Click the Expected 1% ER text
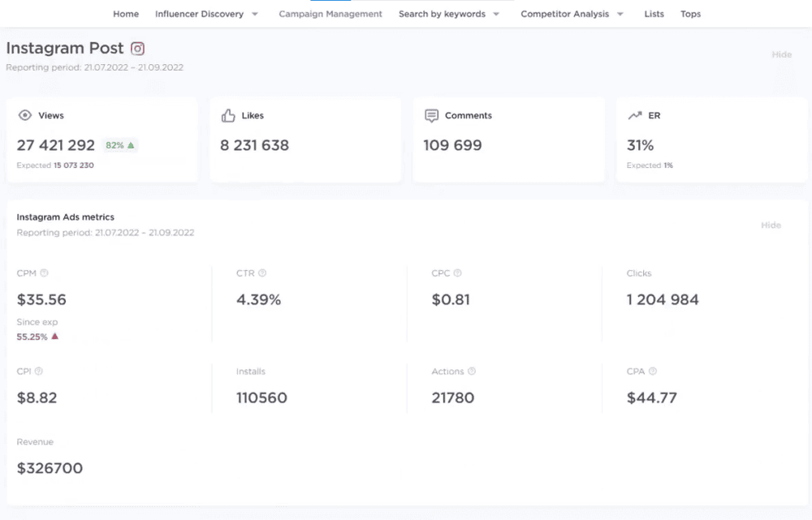 [x=650, y=165]
